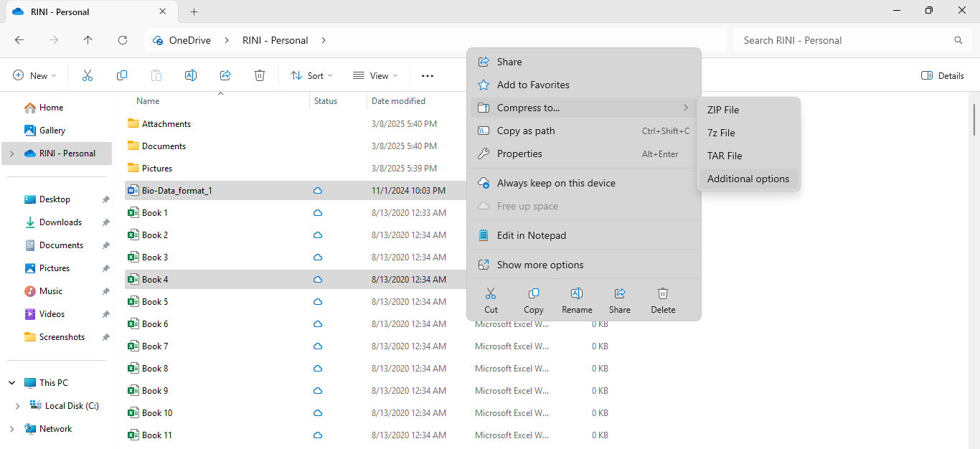
Task: Open Downloads in the navigation pane
Action: coord(60,222)
